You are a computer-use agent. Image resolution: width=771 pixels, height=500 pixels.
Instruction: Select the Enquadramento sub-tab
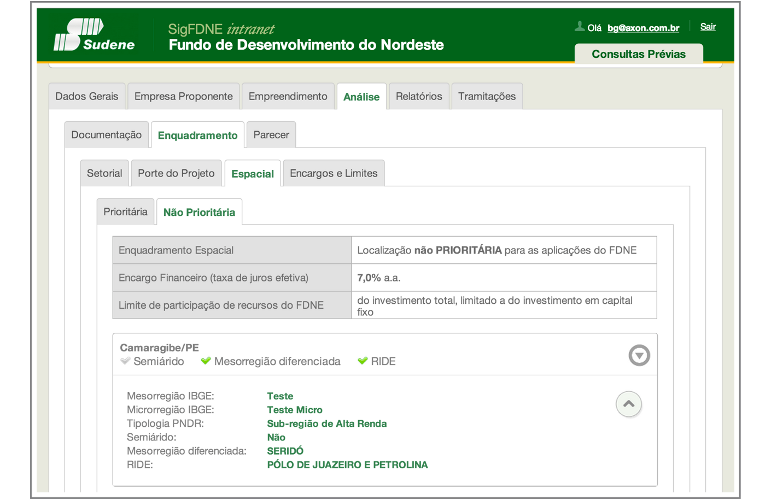(198, 135)
